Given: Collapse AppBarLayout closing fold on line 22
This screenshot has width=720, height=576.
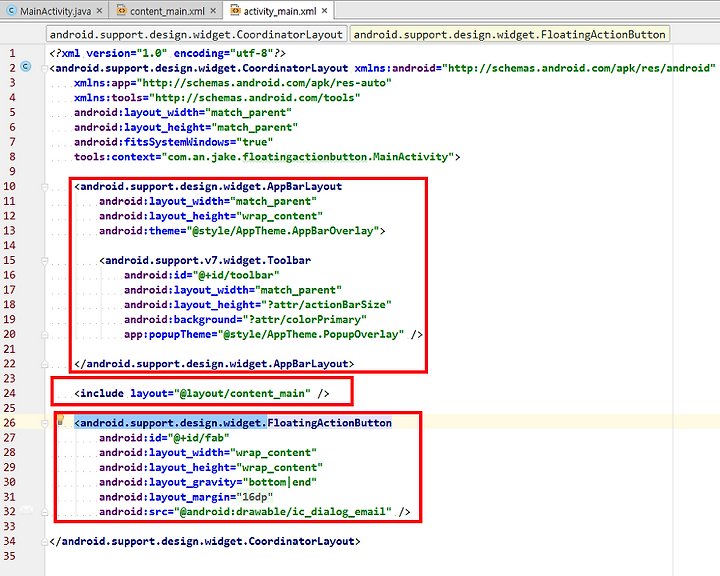Looking at the screenshot, I should [x=45, y=364].
